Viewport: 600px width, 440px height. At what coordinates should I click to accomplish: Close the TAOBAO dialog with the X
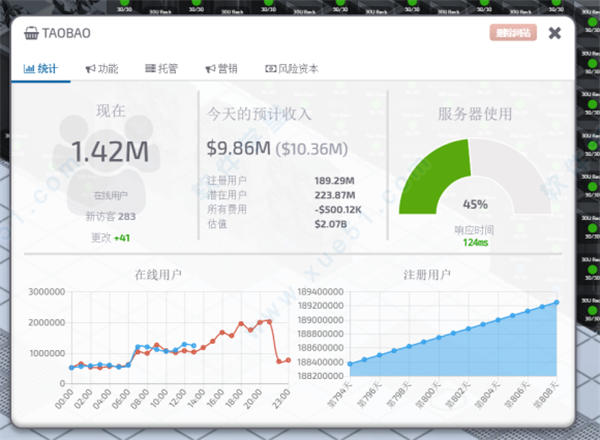(x=554, y=33)
